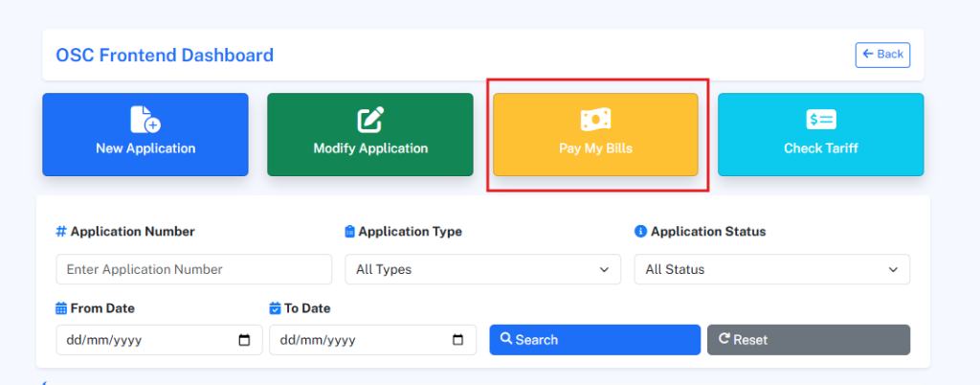Open the To Date calendar picker icon
The width and height of the screenshot is (980, 385).
[457, 340]
